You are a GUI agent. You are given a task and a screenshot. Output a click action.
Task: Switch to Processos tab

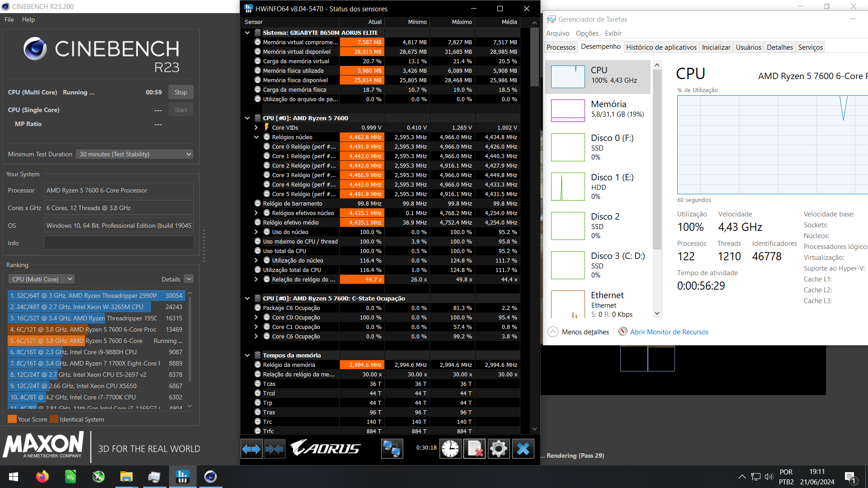pos(561,47)
